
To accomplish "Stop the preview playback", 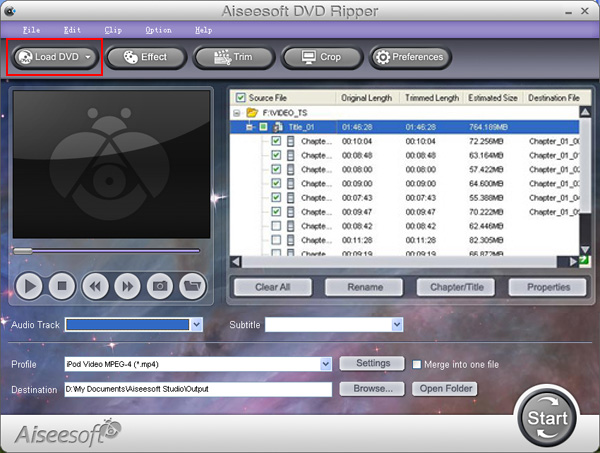I will click(62, 286).
